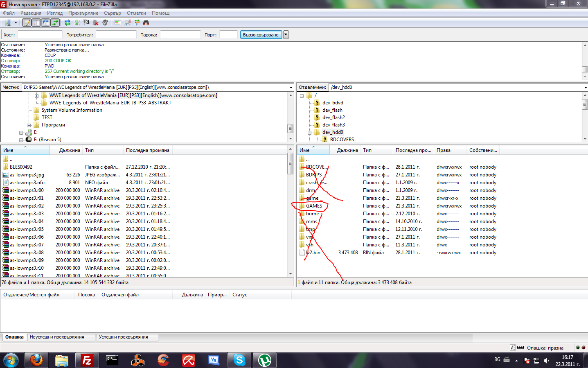Select dev_flash2 in remote tree
Image resolution: width=588 pixels, height=368 pixels.
pyautogui.click(x=333, y=117)
